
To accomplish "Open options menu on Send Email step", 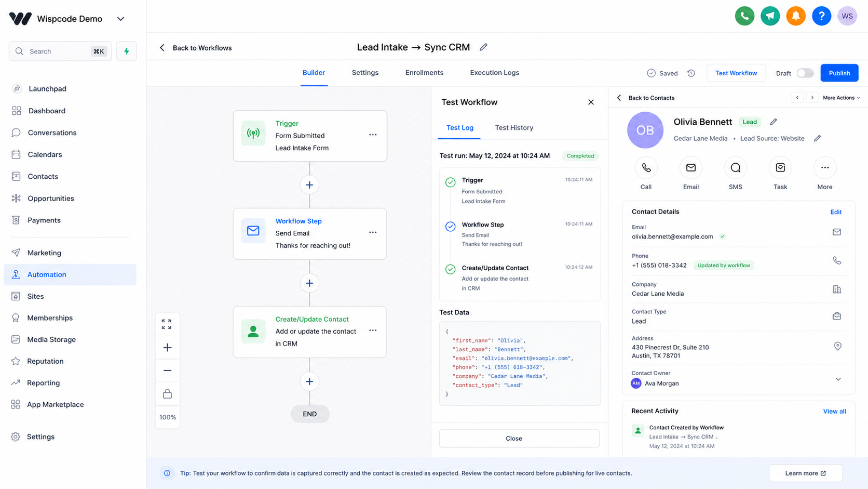I will click(x=373, y=232).
